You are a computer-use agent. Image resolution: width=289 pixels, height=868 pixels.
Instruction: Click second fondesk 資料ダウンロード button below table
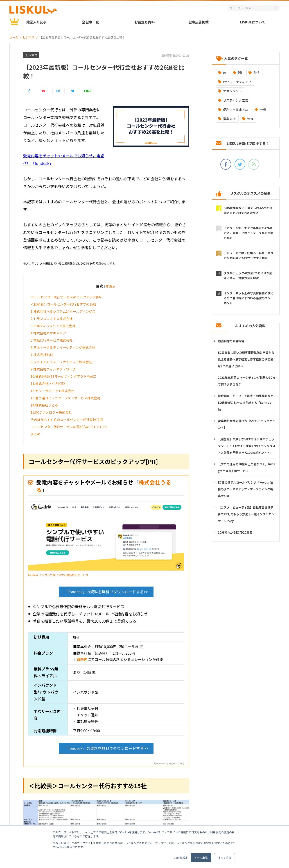pyautogui.click(x=106, y=748)
